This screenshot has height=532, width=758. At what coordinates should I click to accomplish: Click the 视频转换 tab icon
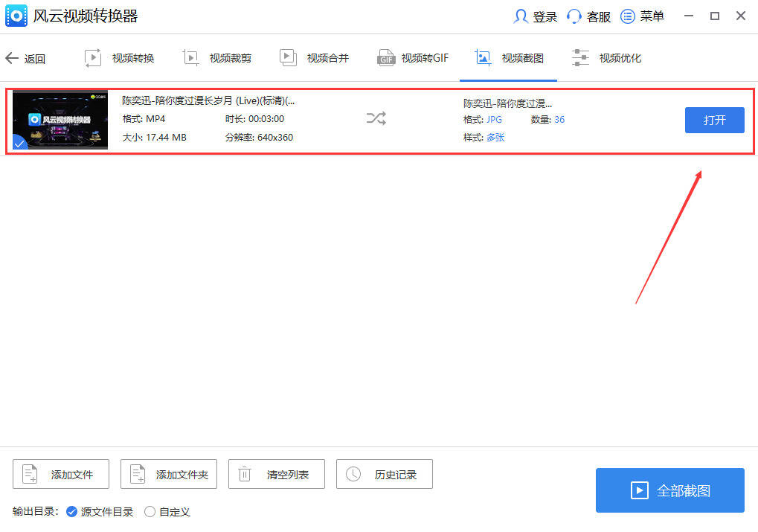pos(93,58)
